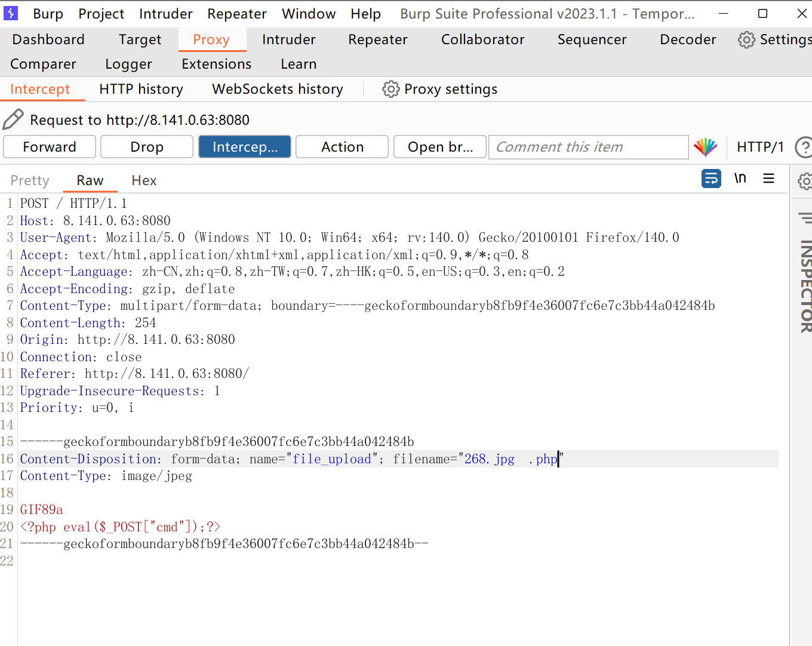Click the Comment this item field

[588, 147]
